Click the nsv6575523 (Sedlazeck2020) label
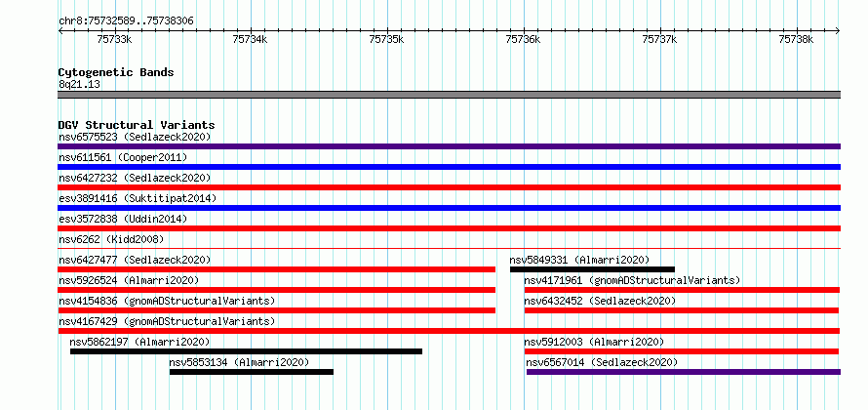Viewport: 868px width, 410px height. pyautogui.click(x=135, y=137)
